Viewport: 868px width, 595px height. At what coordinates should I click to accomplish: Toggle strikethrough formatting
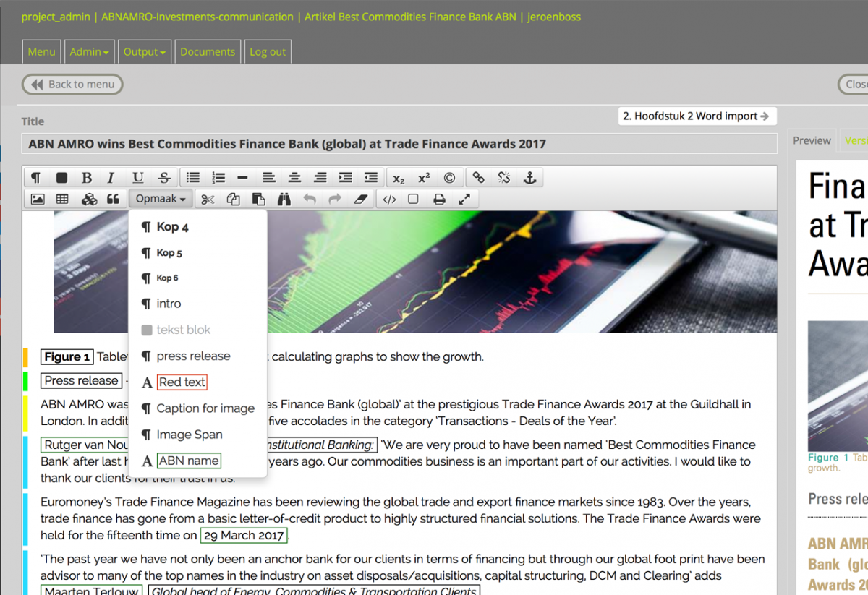164,178
